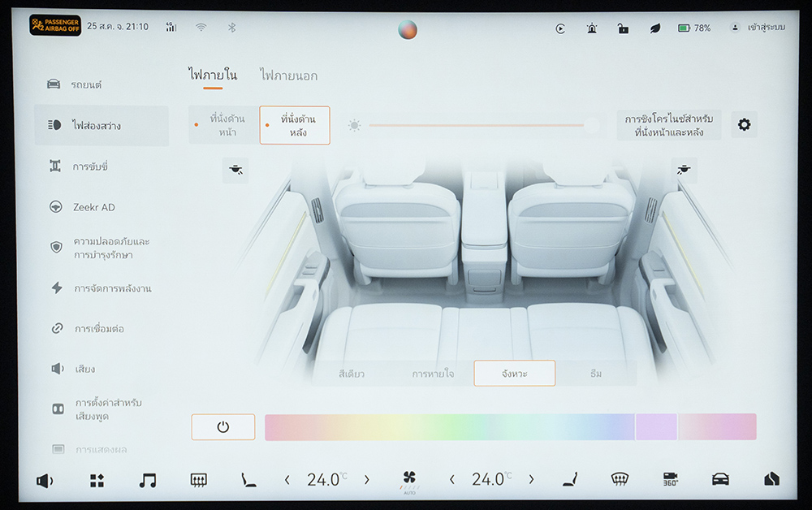The width and height of the screenshot is (812, 510).
Task: Tap the fan AUTO climate icon
Action: coord(409,480)
